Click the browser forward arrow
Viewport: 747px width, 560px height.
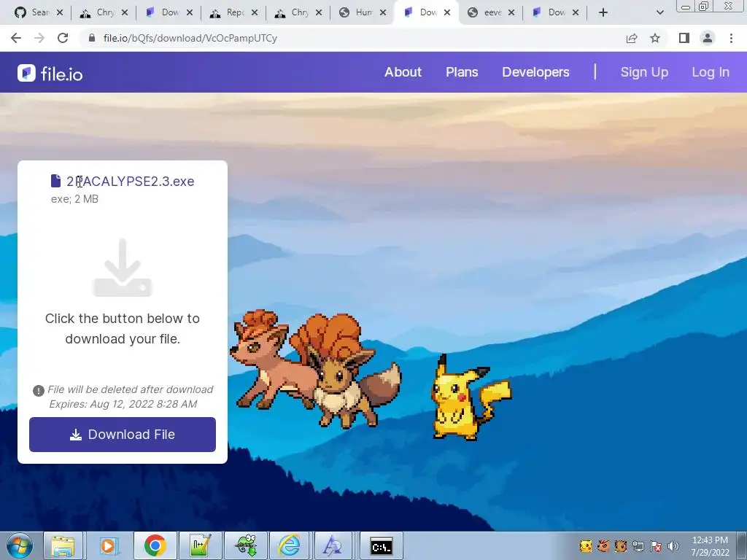[39, 38]
